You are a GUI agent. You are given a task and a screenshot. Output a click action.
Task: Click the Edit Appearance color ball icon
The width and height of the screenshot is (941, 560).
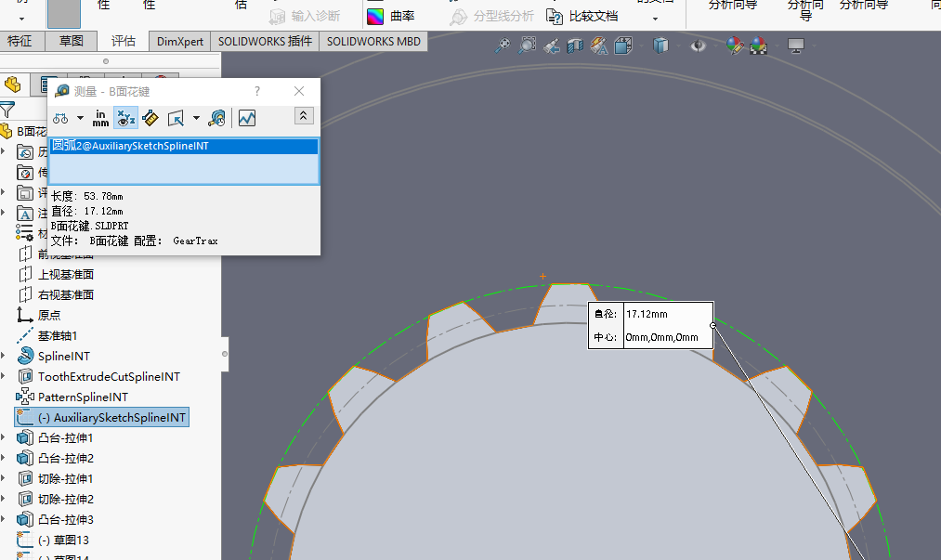(x=735, y=46)
